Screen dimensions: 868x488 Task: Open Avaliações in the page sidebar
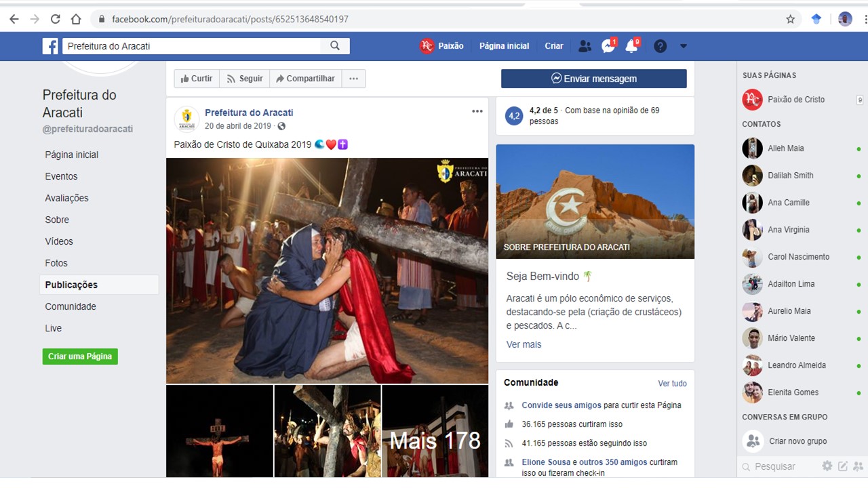click(66, 198)
